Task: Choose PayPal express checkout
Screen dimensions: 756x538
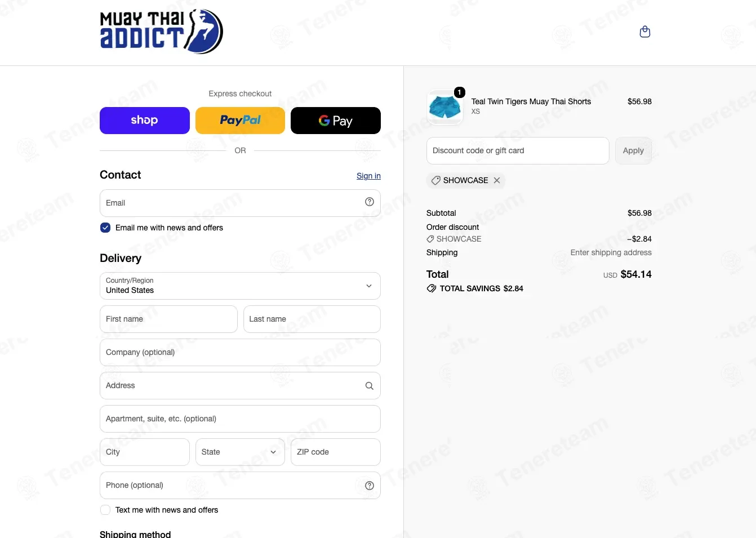Action: tap(240, 121)
